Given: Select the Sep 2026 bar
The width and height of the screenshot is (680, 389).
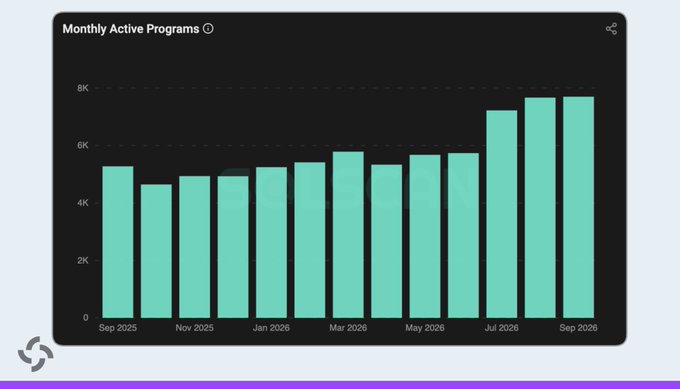Looking at the screenshot, I should [578, 207].
